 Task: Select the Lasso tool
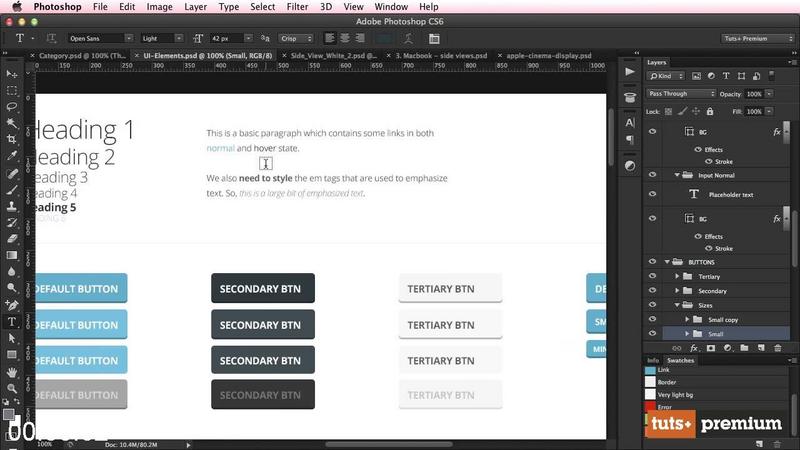click(12, 107)
